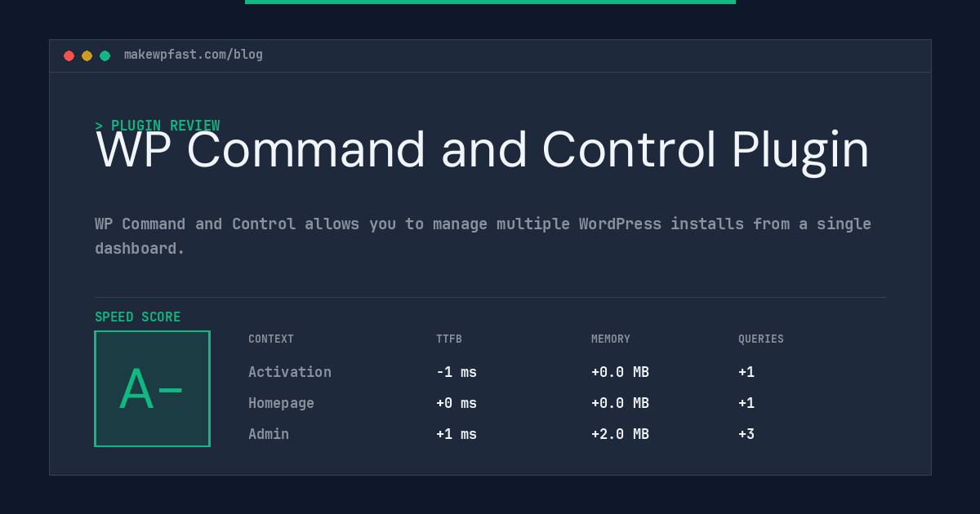Select the Homepage row label
This screenshot has height=514, width=980.
point(281,403)
